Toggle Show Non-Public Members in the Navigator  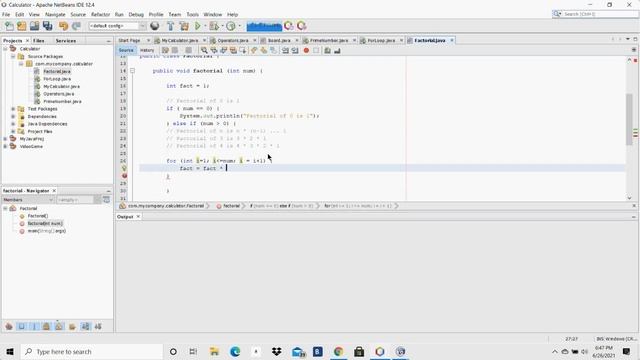pos(47,327)
